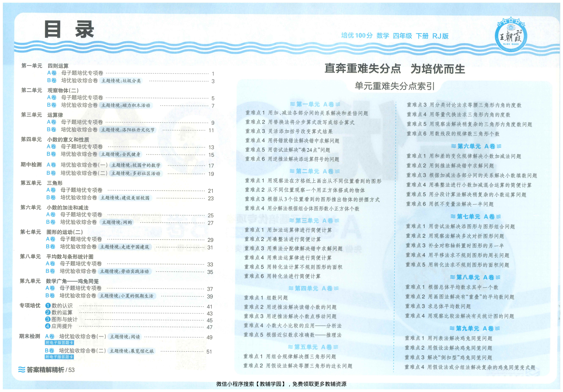563x392 pixels.
Task: Click footer text 微信小程序搜索【教辅学园】
Action: tap(251, 384)
